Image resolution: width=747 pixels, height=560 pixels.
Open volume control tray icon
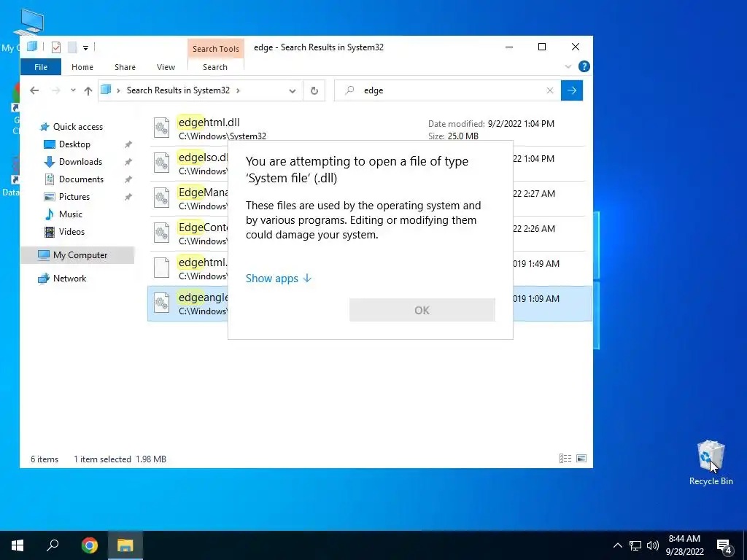click(x=653, y=545)
